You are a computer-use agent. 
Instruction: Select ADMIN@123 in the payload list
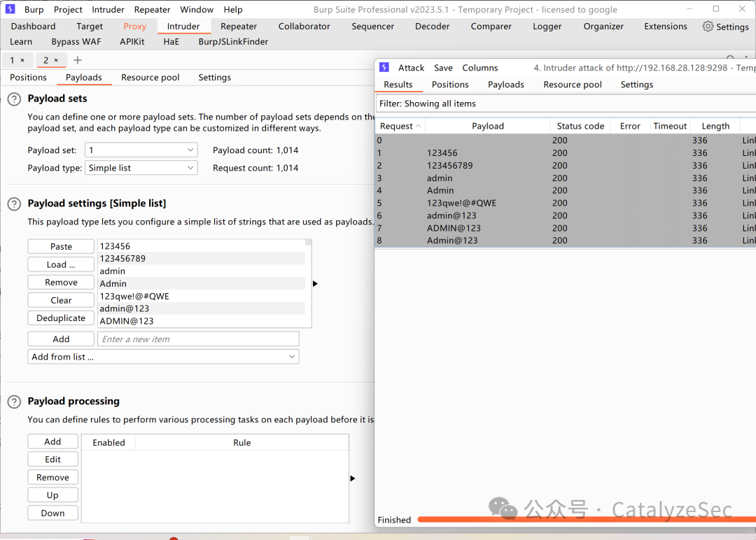tap(202, 321)
